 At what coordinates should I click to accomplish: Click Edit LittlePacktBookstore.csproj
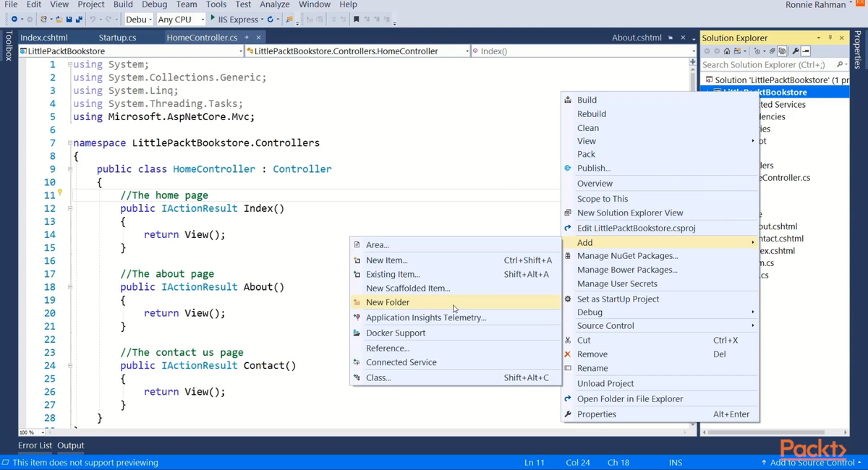click(660, 228)
